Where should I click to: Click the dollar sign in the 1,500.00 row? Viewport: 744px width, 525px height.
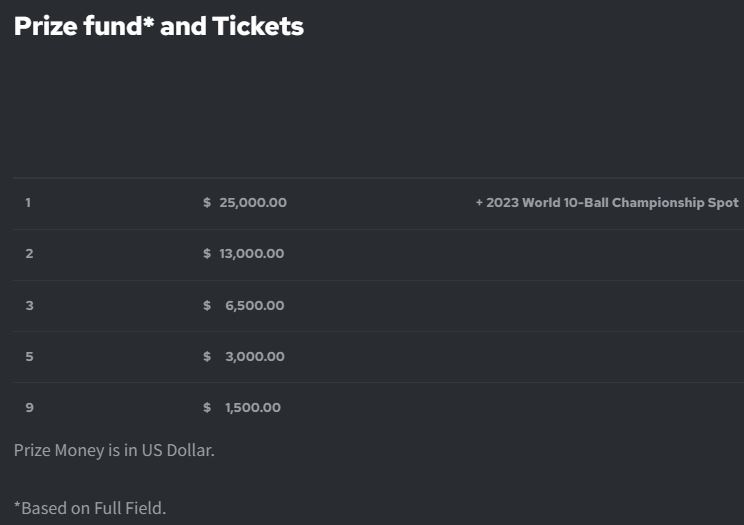pos(207,407)
